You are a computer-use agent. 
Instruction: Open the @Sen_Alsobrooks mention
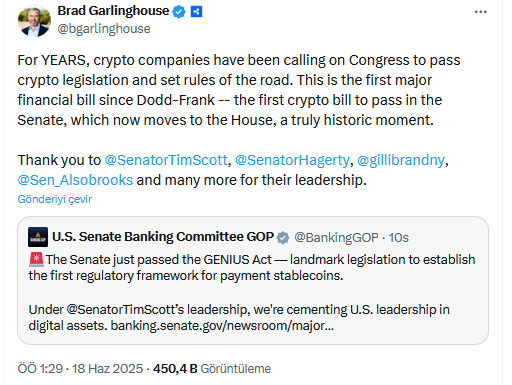(75, 180)
